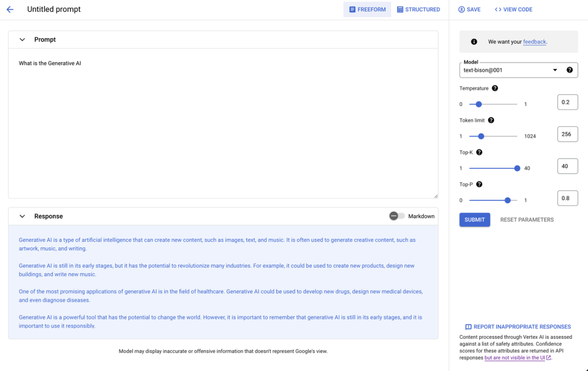Enable the Markdown toggle in Response
Screen dimensions: 588x371
(396, 216)
